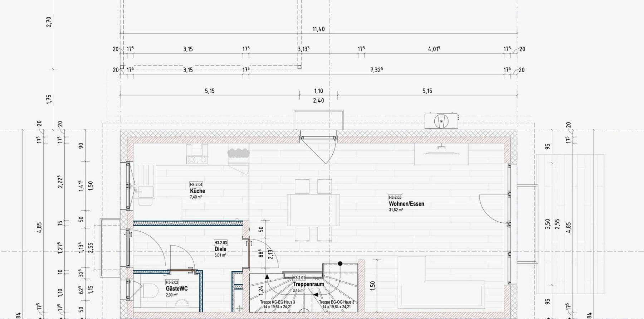Viewport: 644px width, 319px height.
Task: Click the 3,45 m² area value
Action: 298,290
